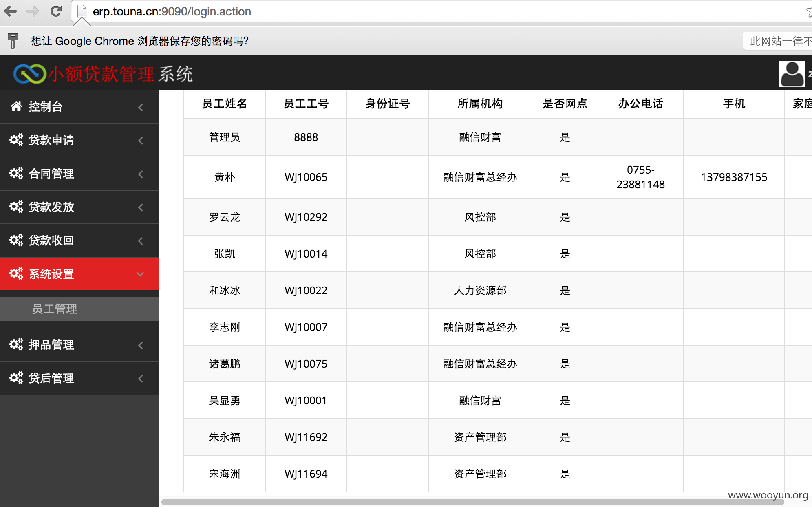The width and height of the screenshot is (812, 507).
Task: Open the 贷款申请 sidebar menu
Action: point(79,140)
